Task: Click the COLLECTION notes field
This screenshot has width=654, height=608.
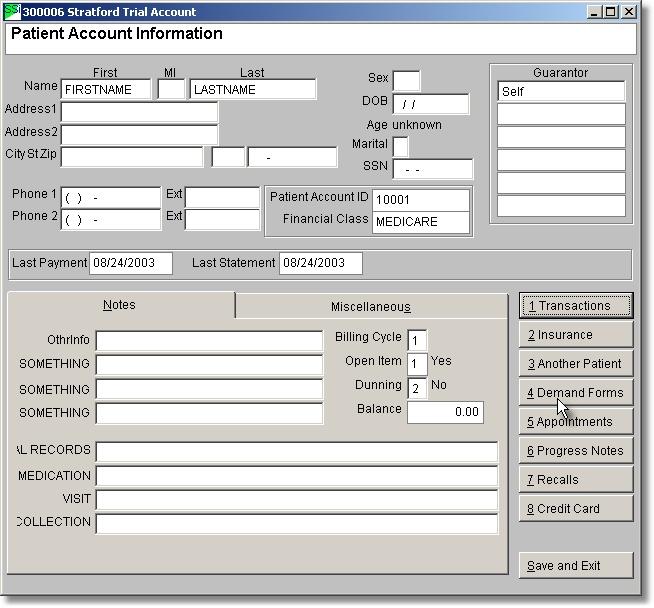Action: [x=297, y=523]
